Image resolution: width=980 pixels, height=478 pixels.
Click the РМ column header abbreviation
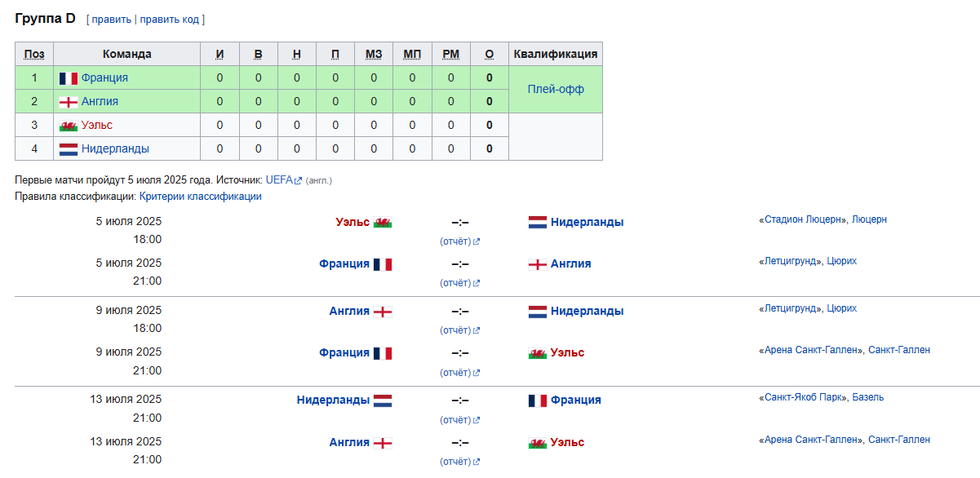point(450,55)
